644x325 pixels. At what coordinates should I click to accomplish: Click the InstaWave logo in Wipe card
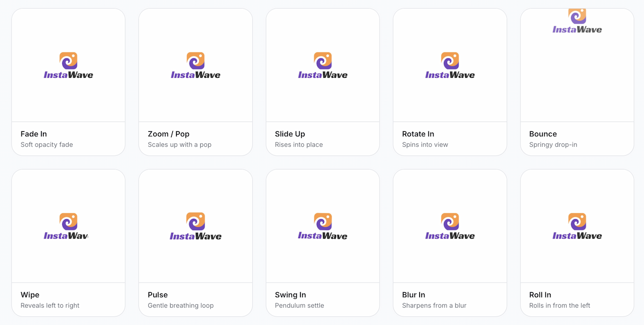click(65, 226)
